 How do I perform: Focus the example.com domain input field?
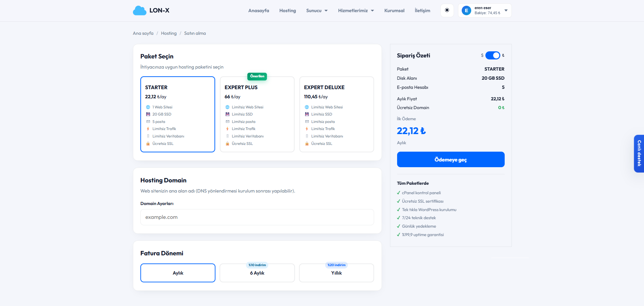pos(257,217)
